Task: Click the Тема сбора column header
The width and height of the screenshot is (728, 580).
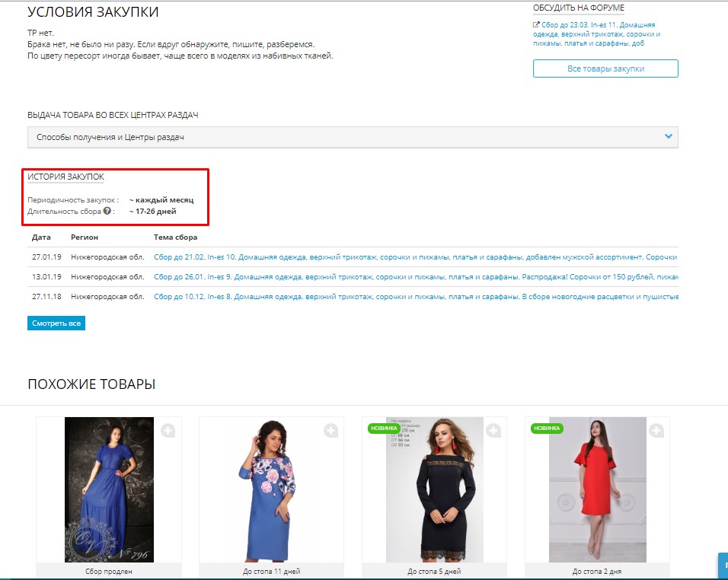Action: click(175, 237)
